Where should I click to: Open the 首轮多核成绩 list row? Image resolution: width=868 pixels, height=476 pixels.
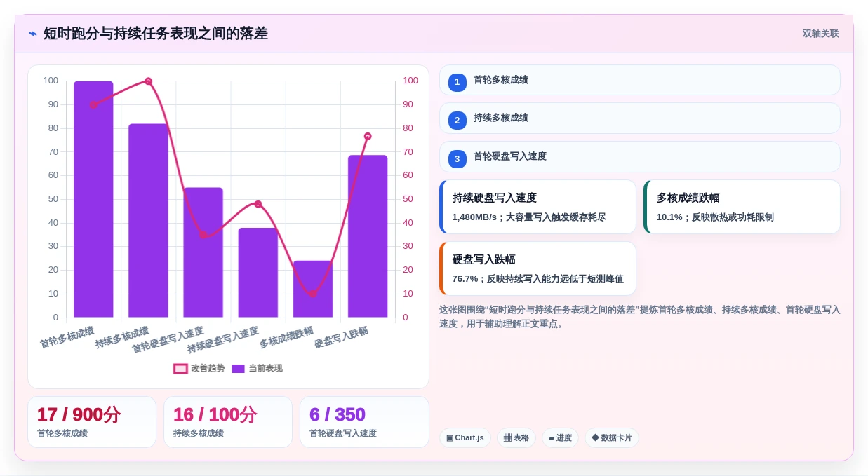(x=639, y=80)
